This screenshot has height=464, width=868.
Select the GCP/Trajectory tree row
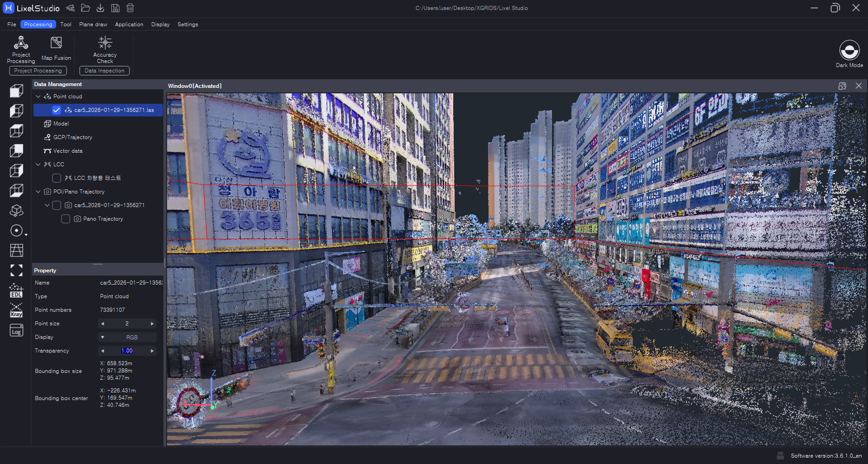(98, 137)
